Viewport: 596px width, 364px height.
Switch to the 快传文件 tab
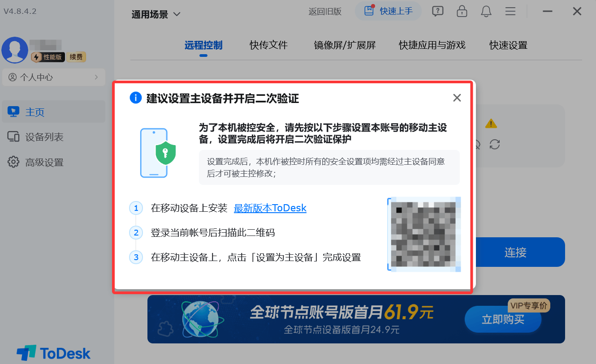coord(268,45)
